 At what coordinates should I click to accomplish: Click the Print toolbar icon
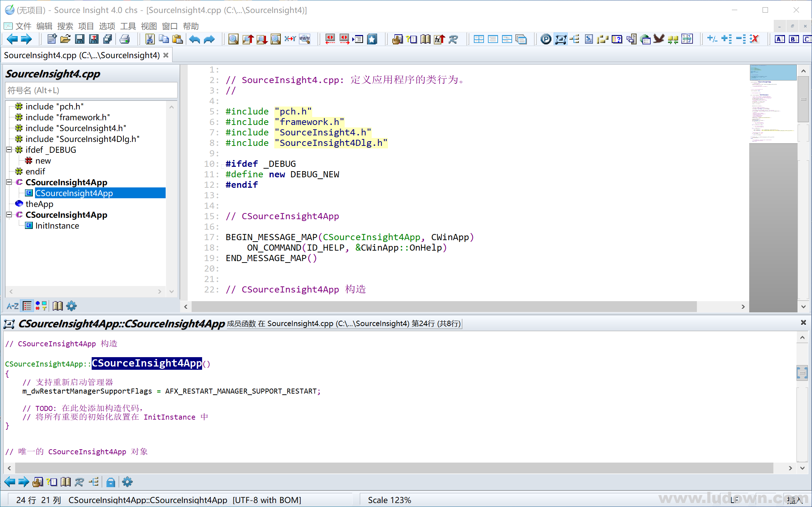point(125,39)
